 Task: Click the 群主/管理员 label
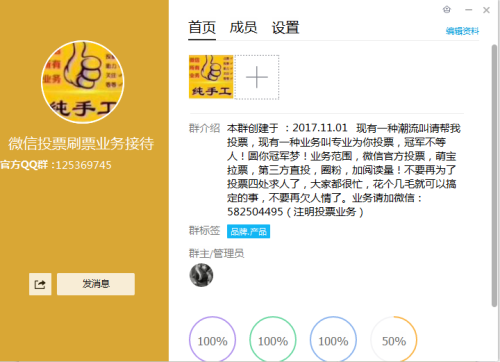click(216, 254)
